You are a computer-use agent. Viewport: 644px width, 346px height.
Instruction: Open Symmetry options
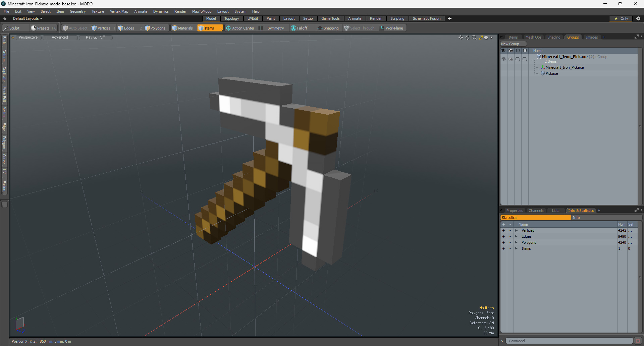coord(272,28)
